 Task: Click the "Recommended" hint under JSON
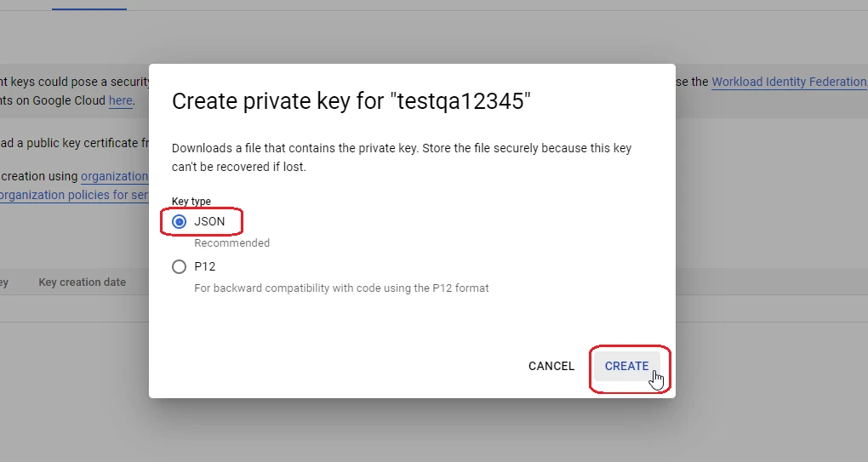[232, 242]
